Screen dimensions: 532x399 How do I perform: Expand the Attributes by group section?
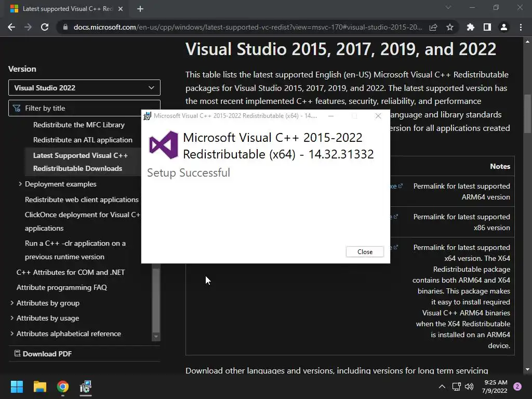(x=12, y=303)
